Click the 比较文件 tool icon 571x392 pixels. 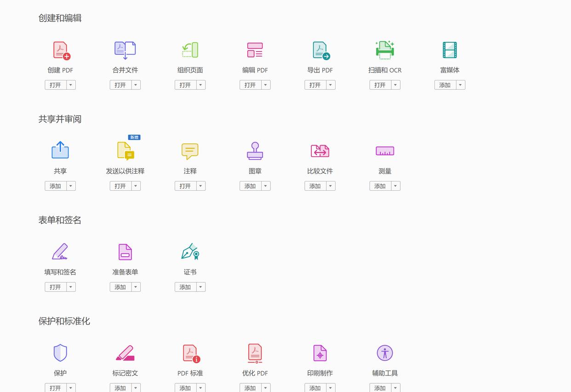tap(320, 151)
